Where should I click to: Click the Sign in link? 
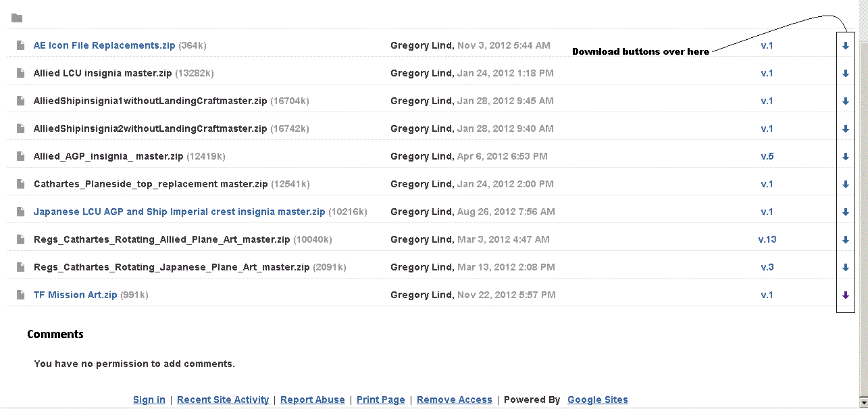(x=149, y=400)
